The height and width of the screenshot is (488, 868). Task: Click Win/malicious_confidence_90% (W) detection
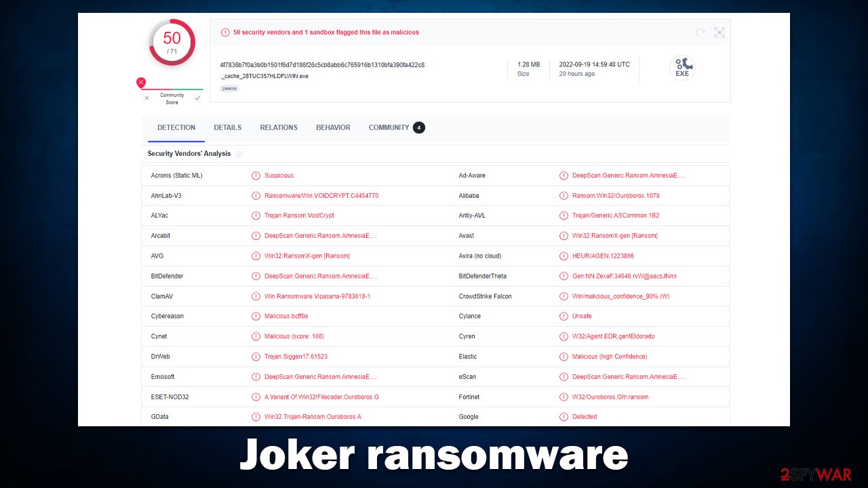pos(621,296)
